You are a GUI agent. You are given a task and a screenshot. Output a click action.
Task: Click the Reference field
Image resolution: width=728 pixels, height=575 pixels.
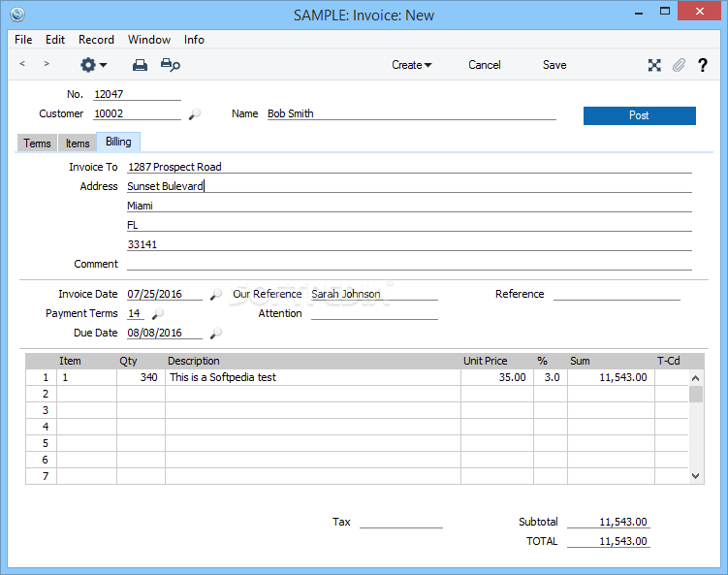click(617, 294)
